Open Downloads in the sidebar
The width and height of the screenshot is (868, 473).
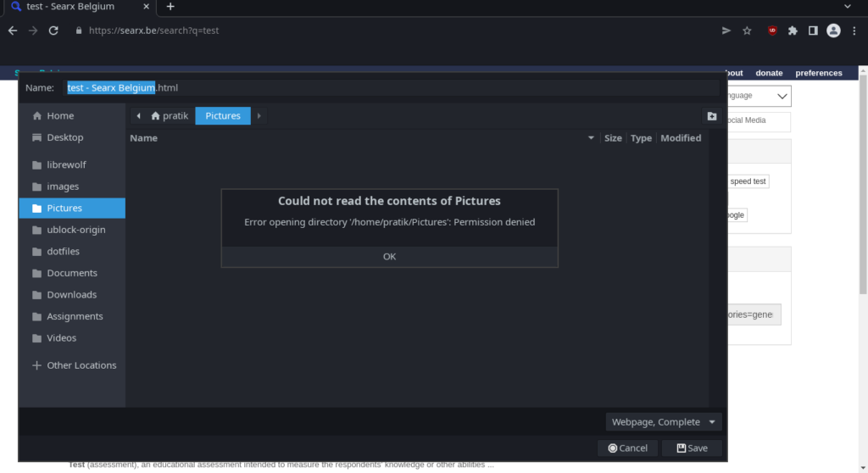tap(72, 294)
